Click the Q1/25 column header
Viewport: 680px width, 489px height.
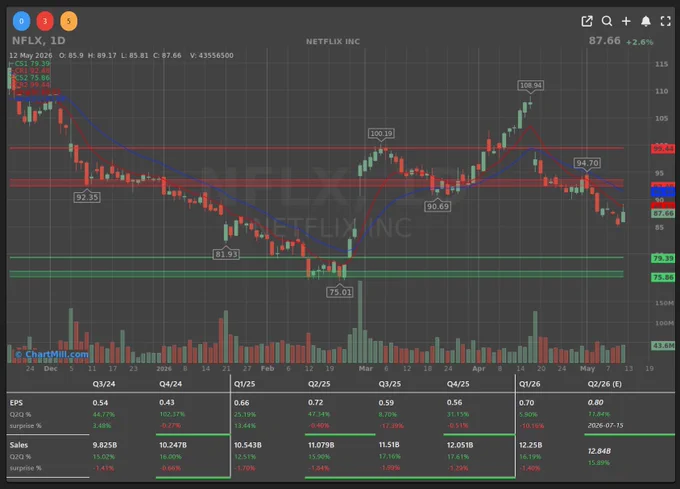tap(245, 384)
